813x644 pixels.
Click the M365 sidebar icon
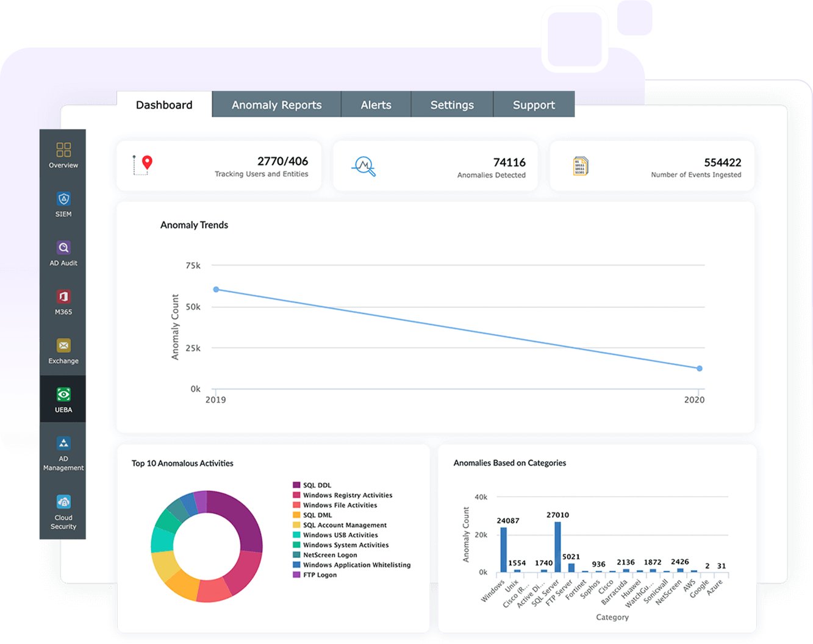click(x=63, y=297)
